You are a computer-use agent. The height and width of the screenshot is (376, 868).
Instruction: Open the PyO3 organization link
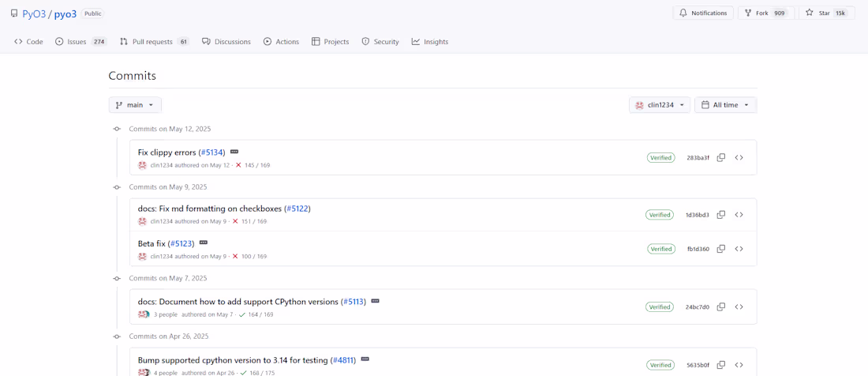click(34, 14)
